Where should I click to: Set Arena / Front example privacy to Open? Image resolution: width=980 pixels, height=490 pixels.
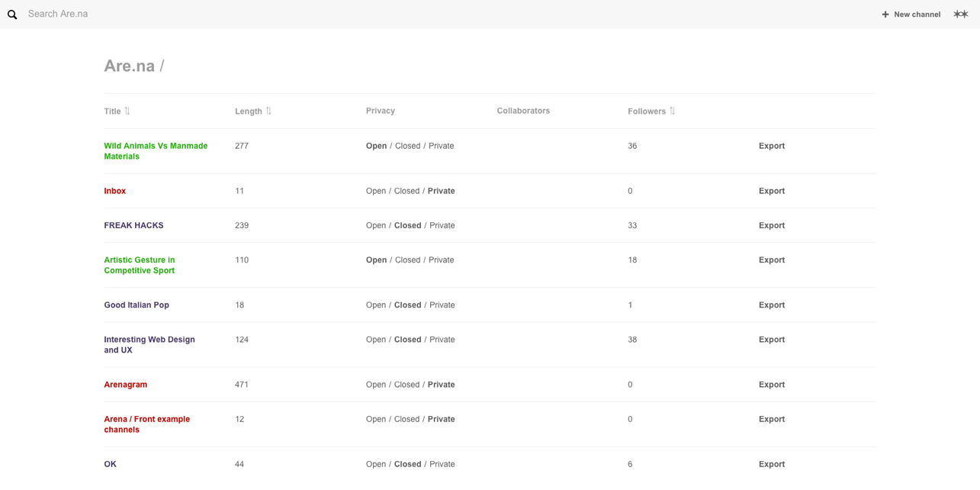[376, 419]
